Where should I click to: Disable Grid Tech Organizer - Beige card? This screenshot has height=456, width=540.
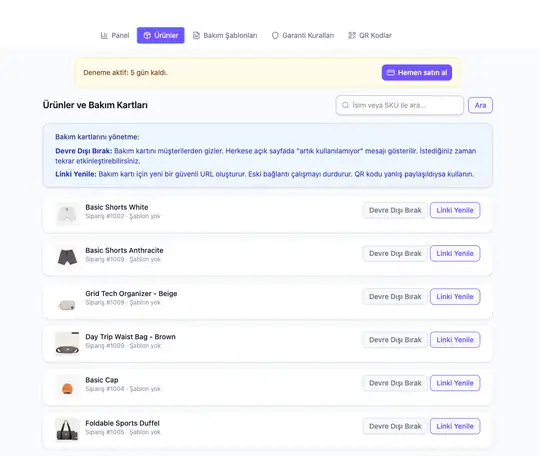(395, 297)
